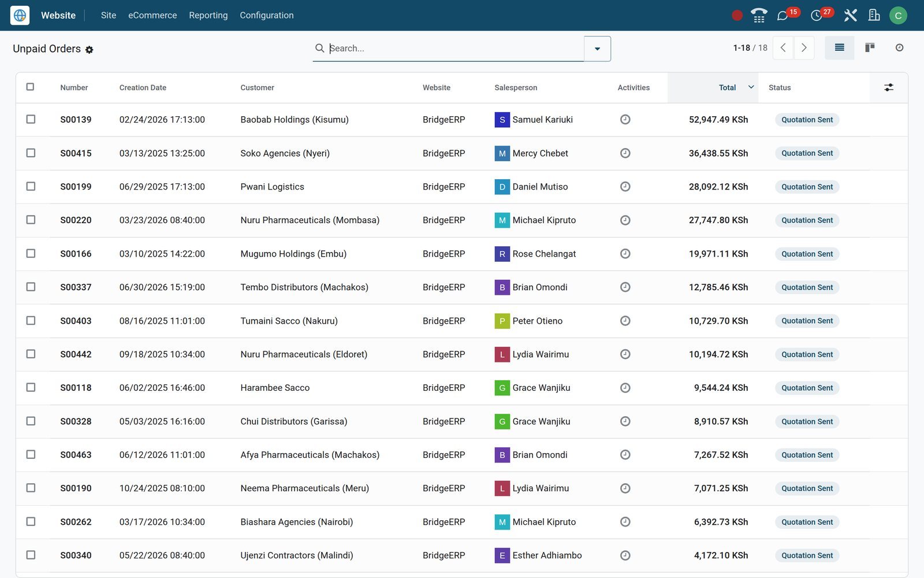Open the developer tools wrench icon
The image size is (924, 578).
tap(850, 16)
